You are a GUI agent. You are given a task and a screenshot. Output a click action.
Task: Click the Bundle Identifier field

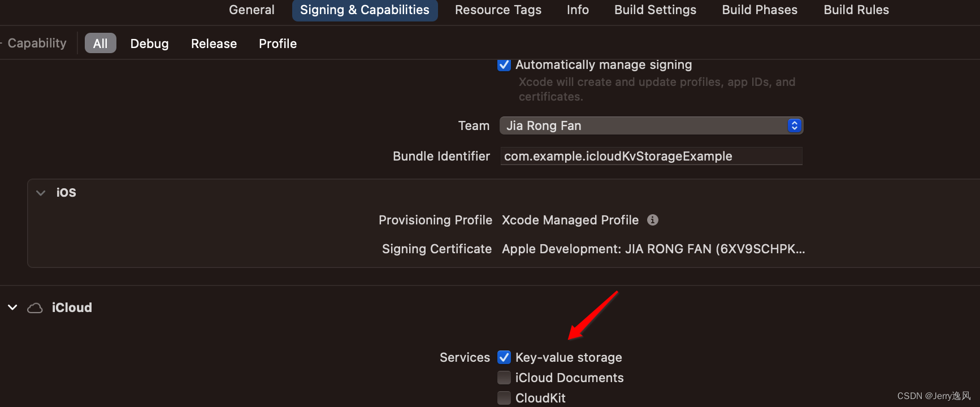pyautogui.click(x=651, y=156)
